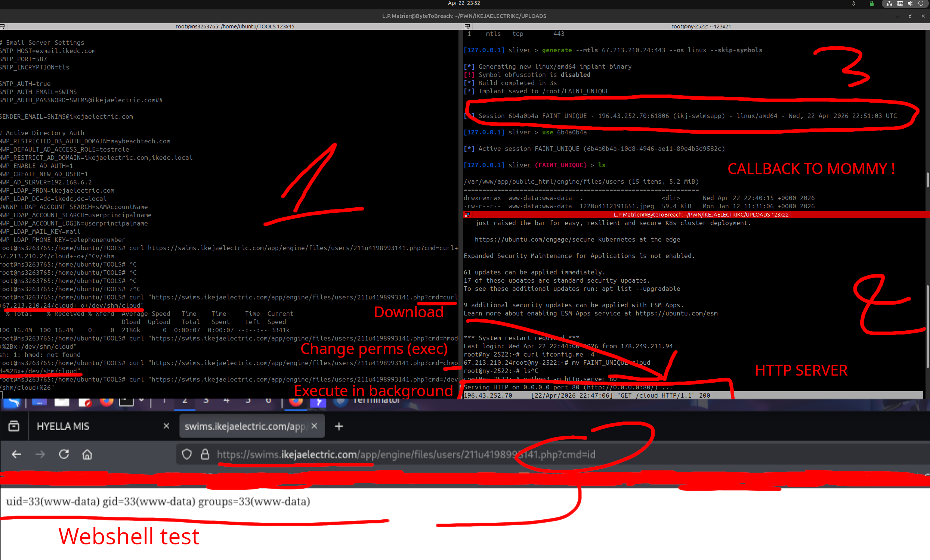Expand the taskbar launcher dropdown arrow
The height and width of the screenshot is (560, 930).
click(142, 401)
